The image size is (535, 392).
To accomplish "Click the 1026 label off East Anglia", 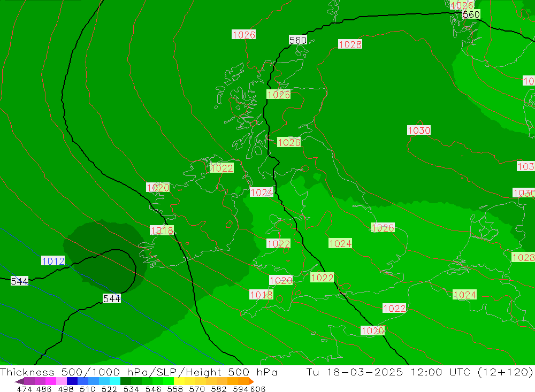I will pos(383,228).
